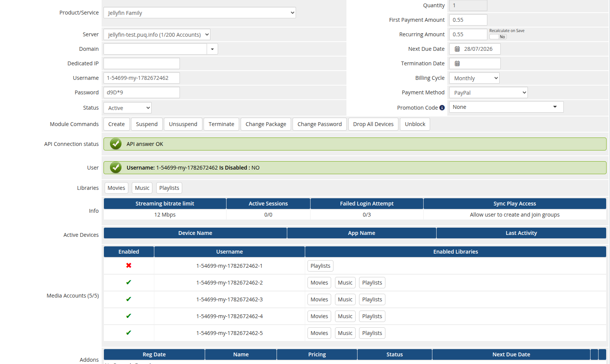Click the Last Activity column header
Viewport: 610px width, 364px height.
pyautogui.click(x=521, y=233)
